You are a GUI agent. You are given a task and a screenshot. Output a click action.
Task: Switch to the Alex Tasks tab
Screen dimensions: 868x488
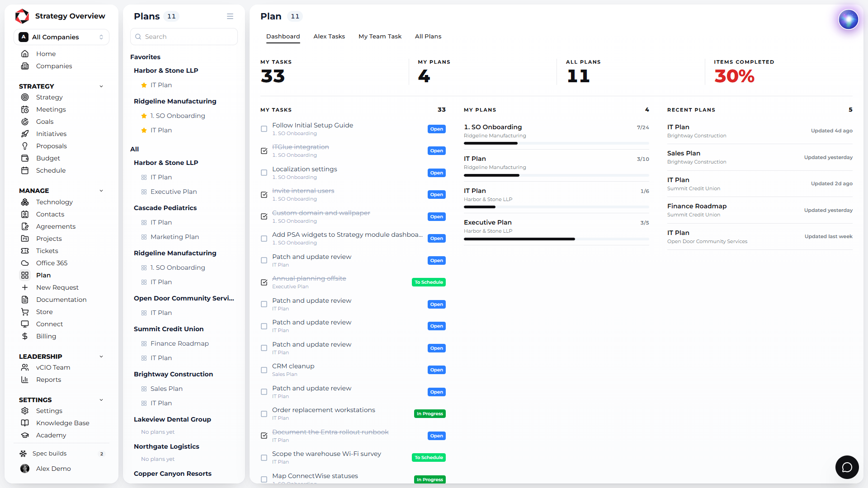coord(329,36)
